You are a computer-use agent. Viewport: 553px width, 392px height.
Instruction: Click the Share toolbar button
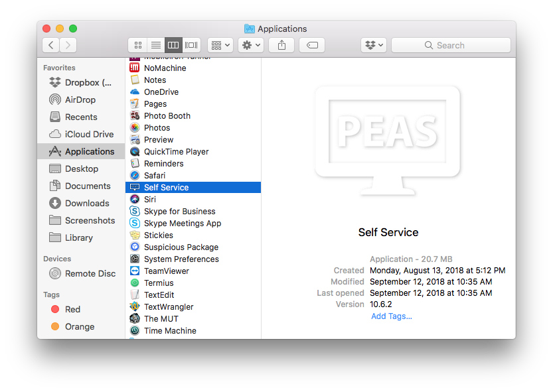(x=281, y=45)
